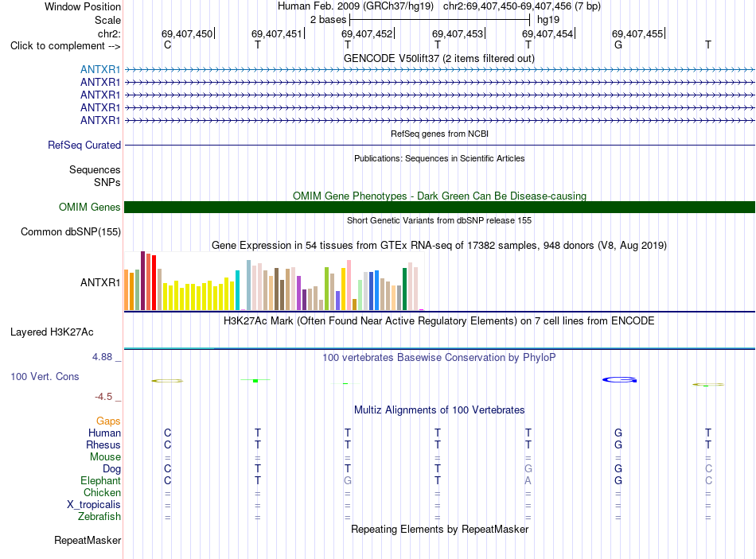Click the Common dbSNP(155) track label
The width and height of the screenshot is (756, 559).
(x=71, y=232)
